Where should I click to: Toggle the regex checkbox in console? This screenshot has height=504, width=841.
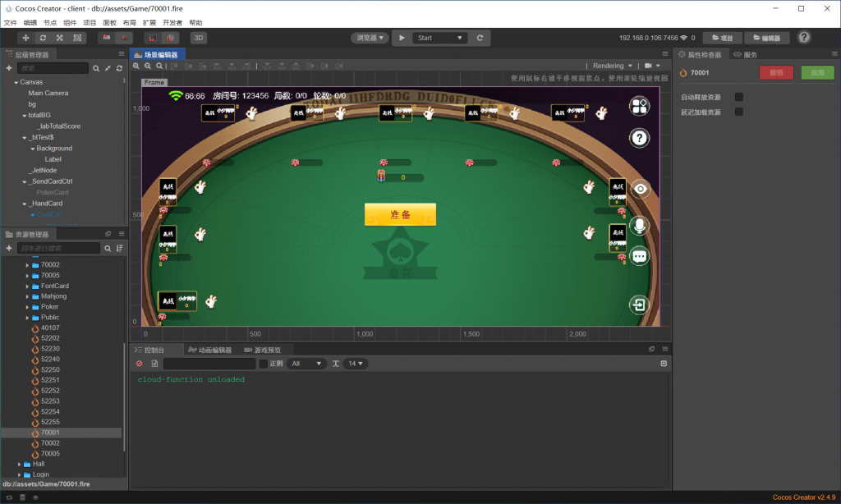264,364
